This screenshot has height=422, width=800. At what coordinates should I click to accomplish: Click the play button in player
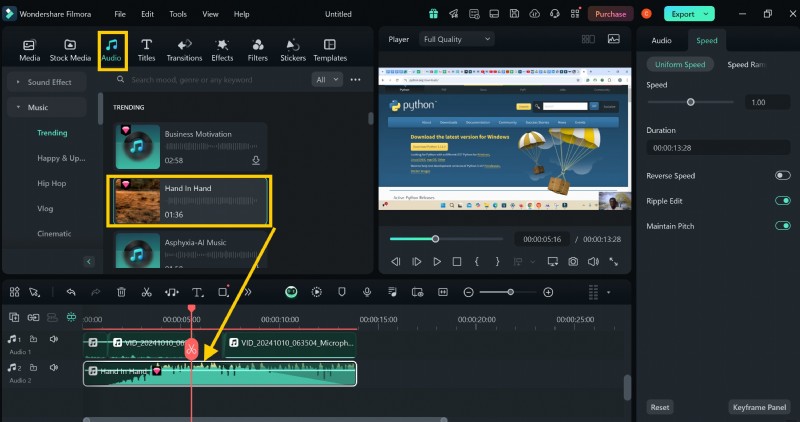tap(437, 262)
